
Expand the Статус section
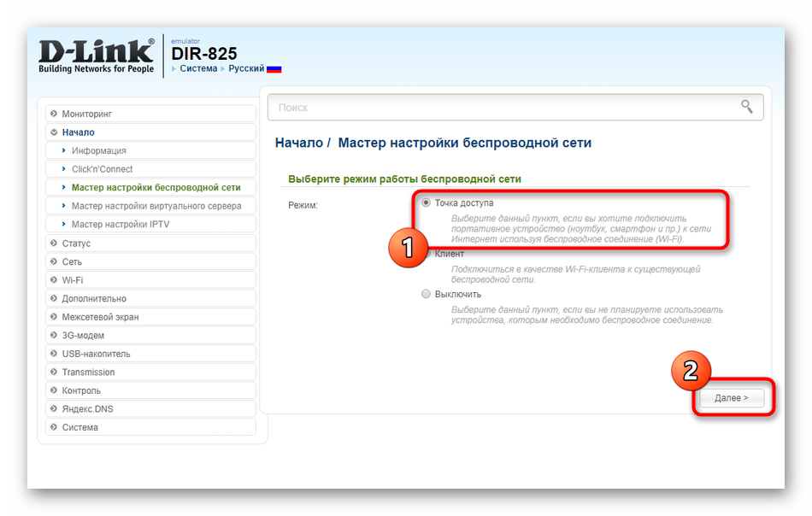pyautogui.click(x=76, y=243)
